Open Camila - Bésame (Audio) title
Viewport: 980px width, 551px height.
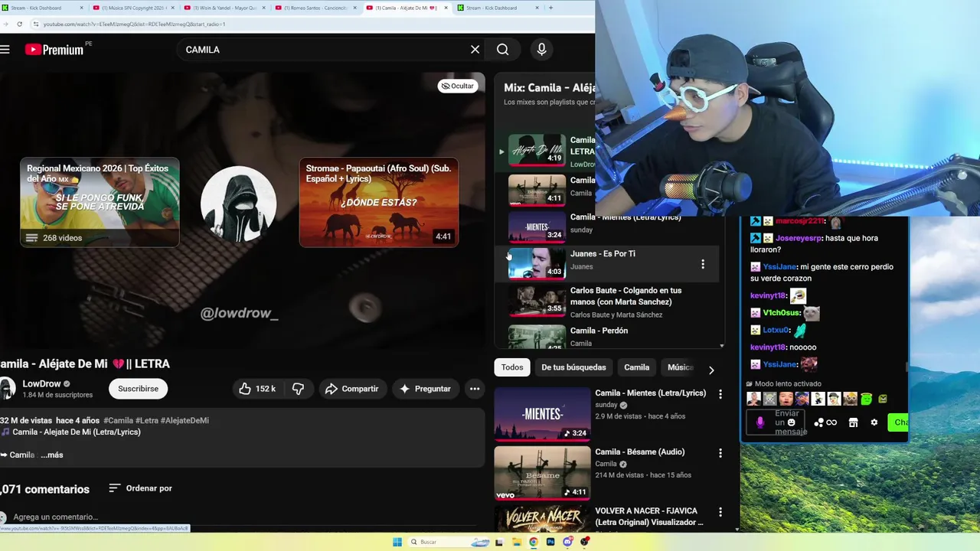coord(639,452)
